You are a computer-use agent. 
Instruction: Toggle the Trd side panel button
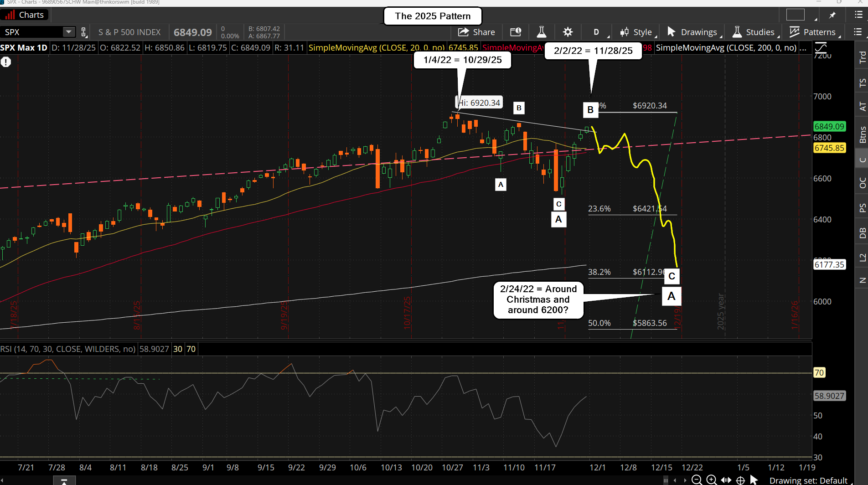click(x=862, y=57)
